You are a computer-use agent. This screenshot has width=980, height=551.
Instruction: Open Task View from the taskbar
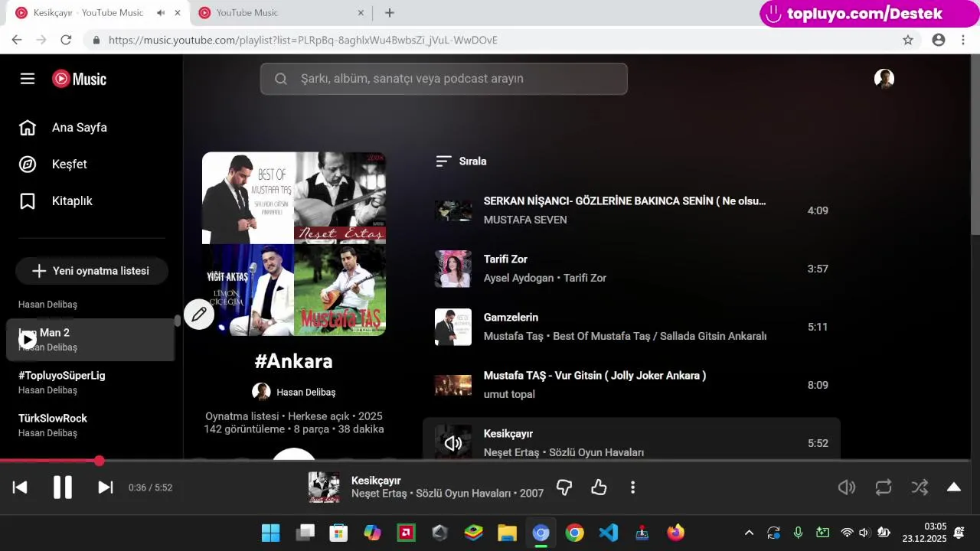click(306, 533)
